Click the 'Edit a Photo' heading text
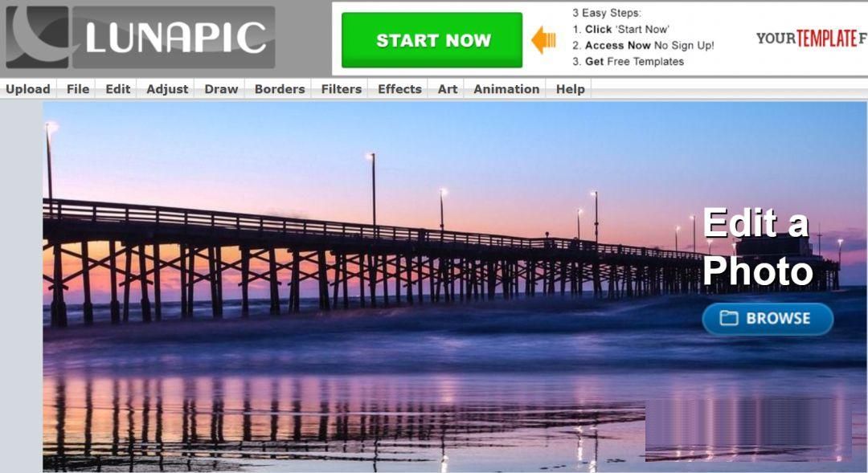Viewport: 868px width, 473px height. pos(757,247)
